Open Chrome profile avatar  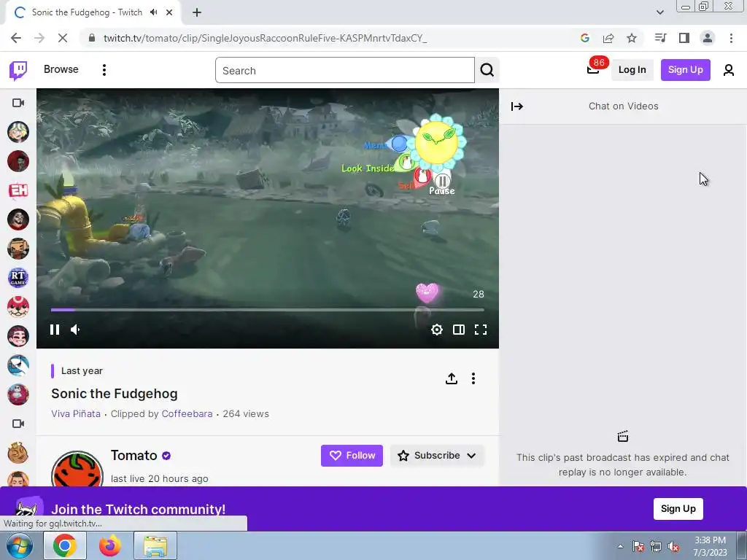pos(708,38)
